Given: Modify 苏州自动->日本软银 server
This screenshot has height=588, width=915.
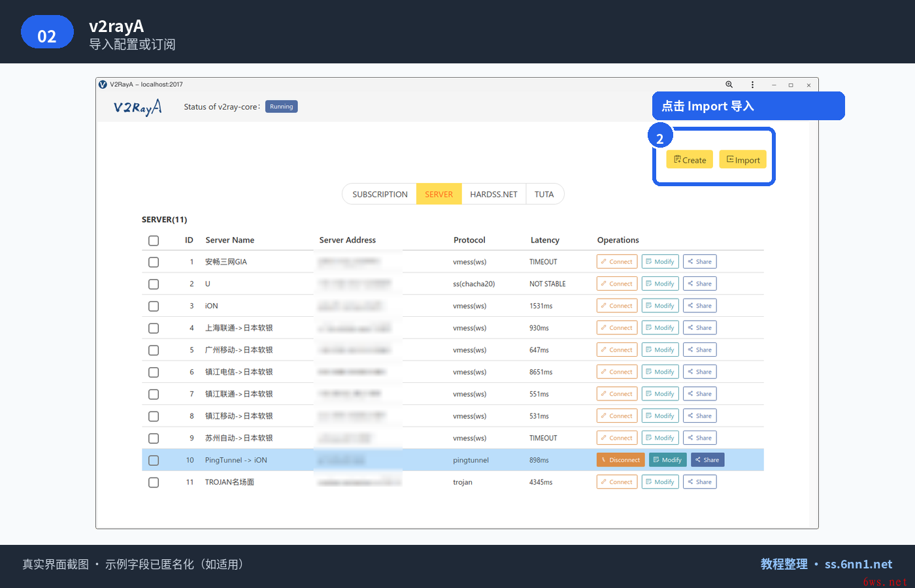Looking at the screenshot, I should point(660,438).
